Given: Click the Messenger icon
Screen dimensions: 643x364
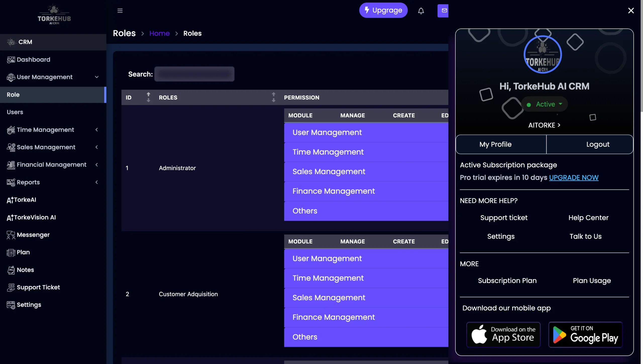Looking at the screenshot, I should [11, 235].
